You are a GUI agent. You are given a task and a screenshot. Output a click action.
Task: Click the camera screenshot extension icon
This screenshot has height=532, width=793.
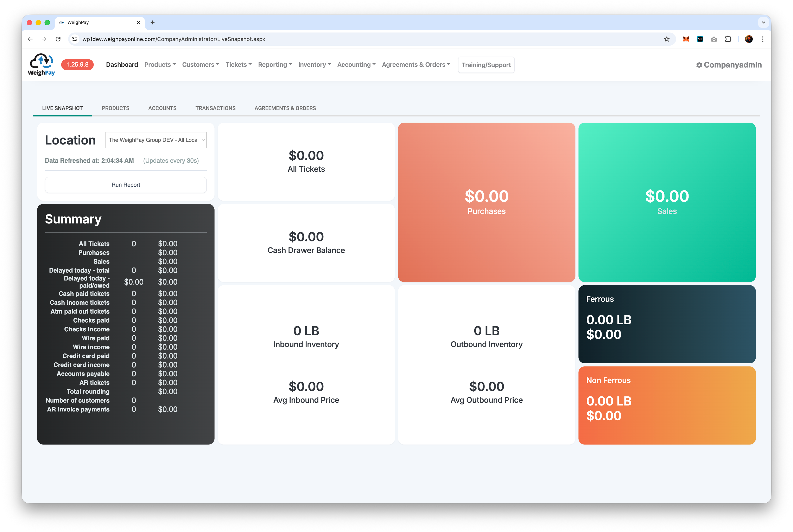coord(714,39)
